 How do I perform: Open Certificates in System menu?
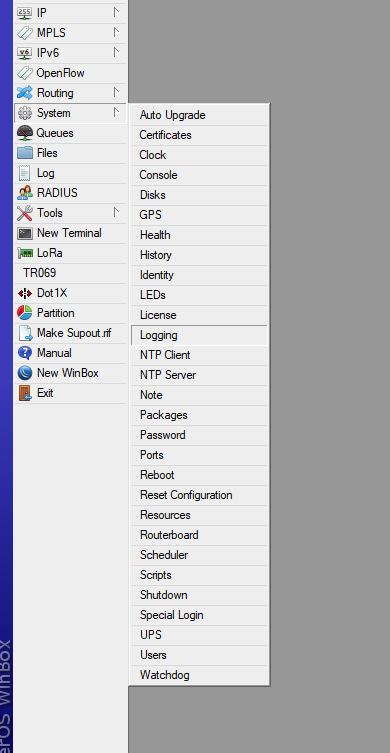click(x=199, y=135)
